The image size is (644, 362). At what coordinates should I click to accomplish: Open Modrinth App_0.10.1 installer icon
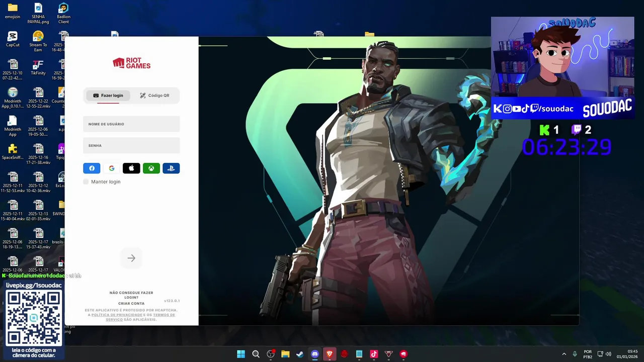13,98
